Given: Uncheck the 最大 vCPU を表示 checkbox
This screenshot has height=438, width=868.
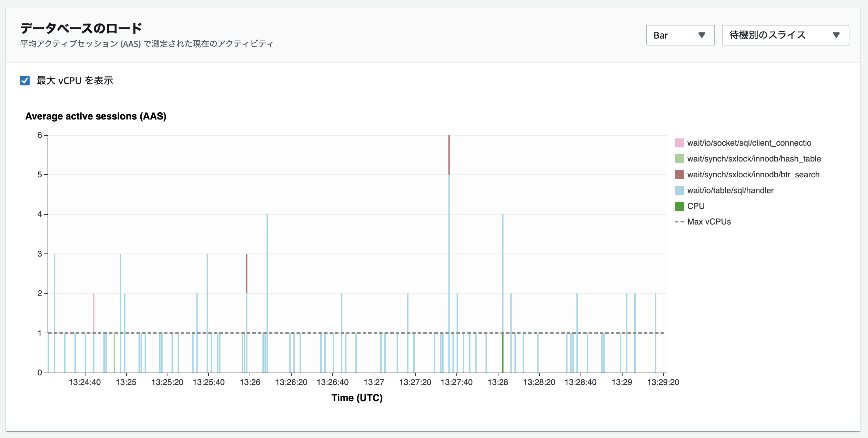Looking at the screenshot, I should pyautogui.click(x=25, y=81).
